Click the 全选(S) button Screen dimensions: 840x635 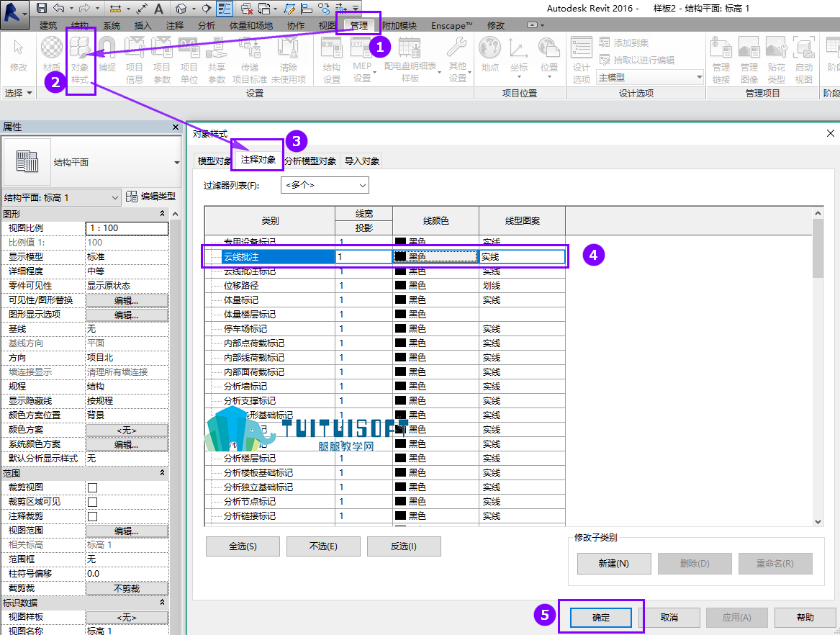pyautogui.click(x=243, y=546)
